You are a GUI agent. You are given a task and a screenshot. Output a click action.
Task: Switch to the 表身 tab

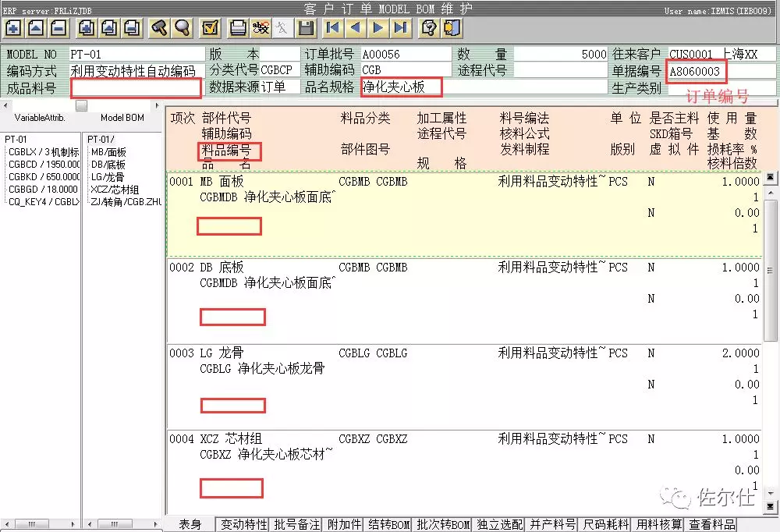pos(190,524)
